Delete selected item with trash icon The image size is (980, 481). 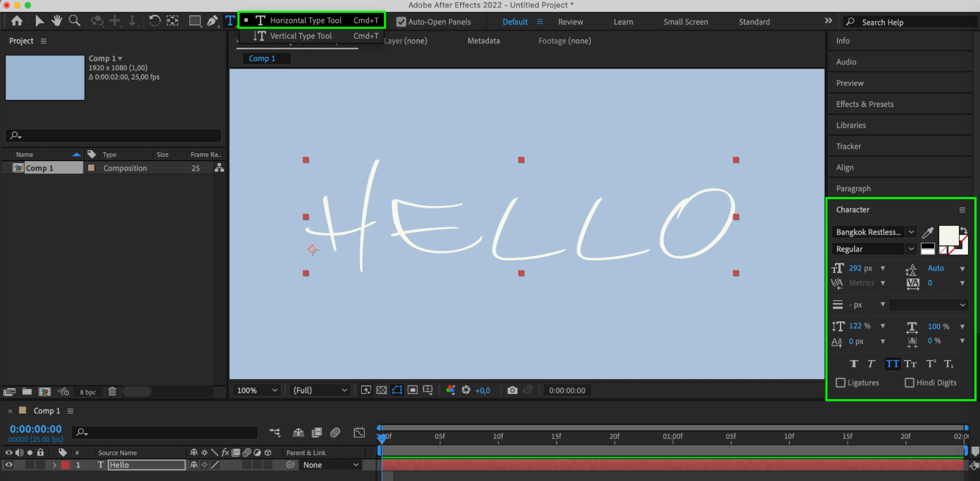tap(112, 391)
